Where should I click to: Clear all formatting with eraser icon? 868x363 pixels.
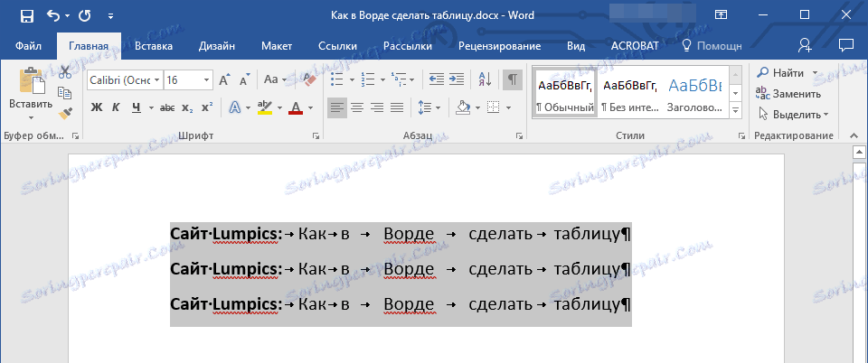[307, 80]
